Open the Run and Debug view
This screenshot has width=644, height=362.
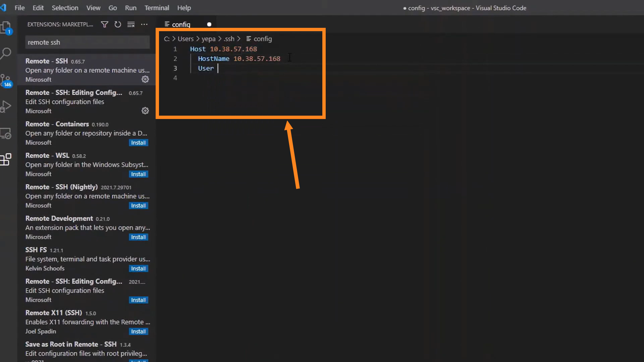6,107
